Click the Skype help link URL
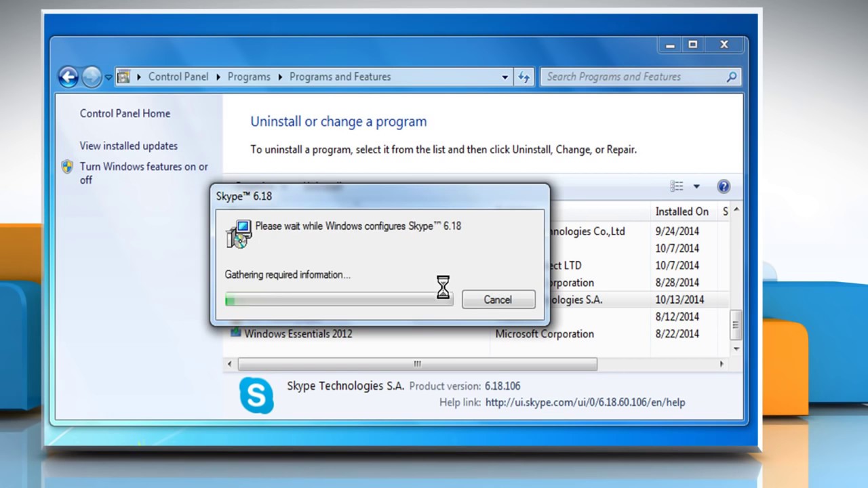The width and height of the screenshot is (868, 488). pos(585,403)
